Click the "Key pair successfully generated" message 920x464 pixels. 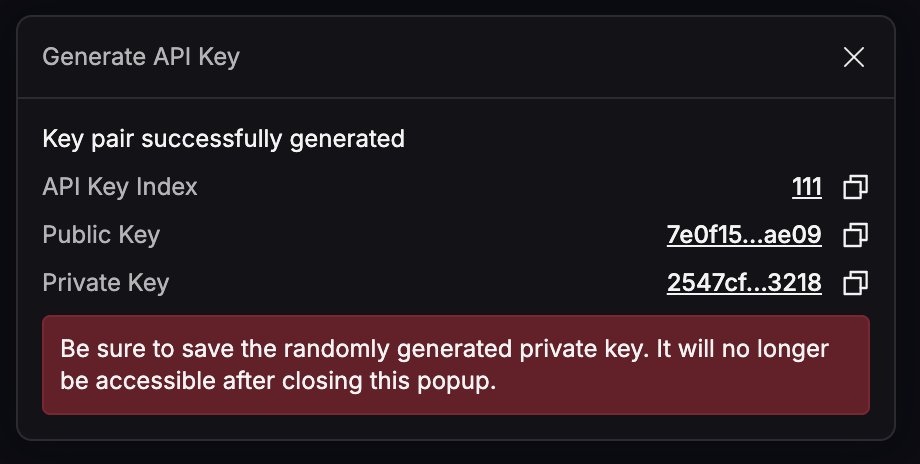(x=223, y=139)
